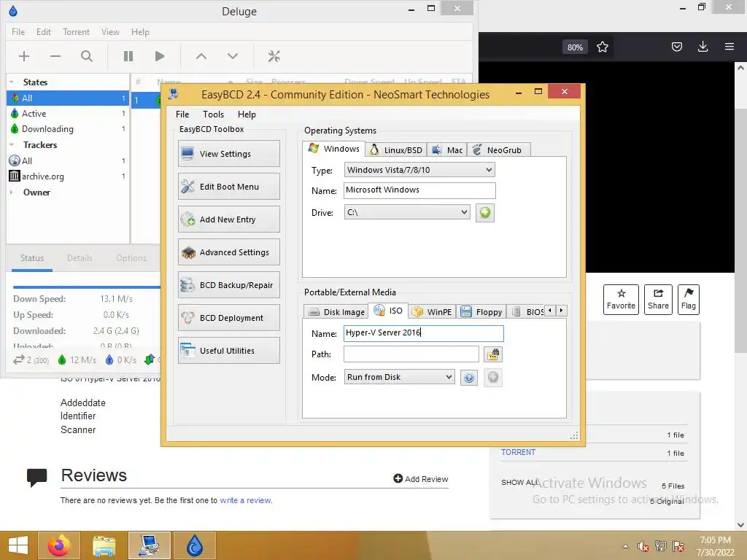Image resolution: width=747 pixels, height=560 pixels.
Task: Select Active state filter in Deluge
Action: tap(68, 113)
